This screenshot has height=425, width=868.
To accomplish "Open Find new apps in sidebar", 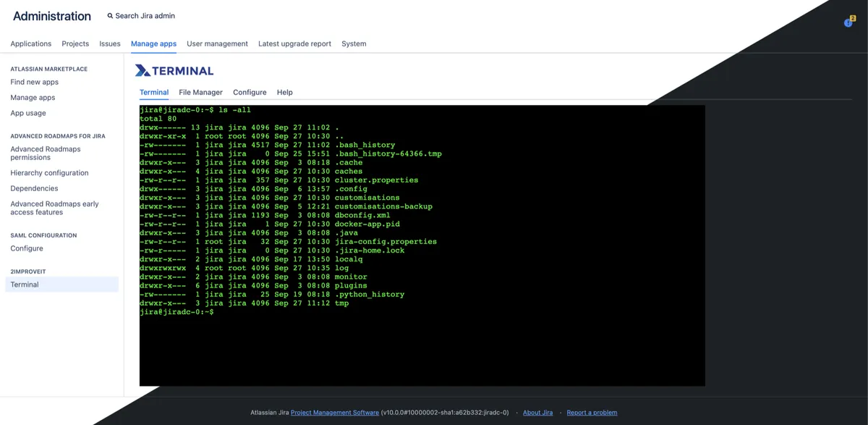I will point(35,83).
